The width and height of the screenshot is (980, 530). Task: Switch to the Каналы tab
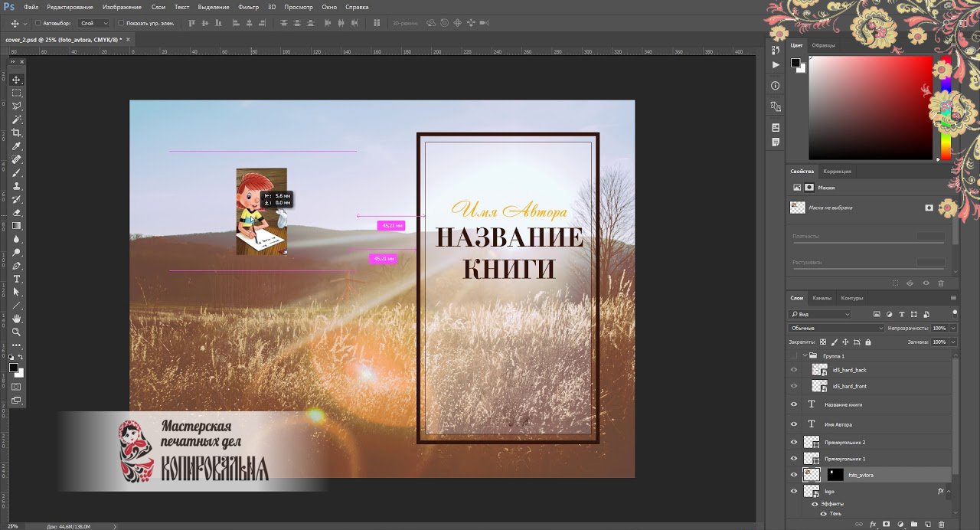(822, 298)
